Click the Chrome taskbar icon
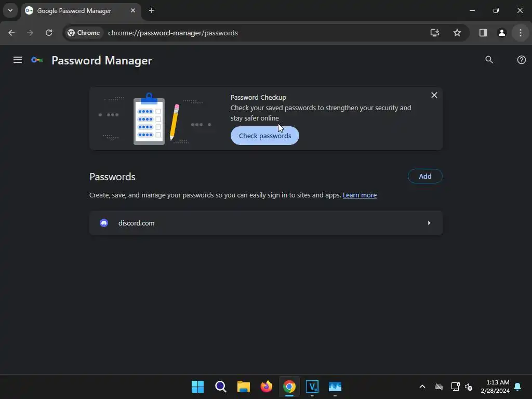 289,387
